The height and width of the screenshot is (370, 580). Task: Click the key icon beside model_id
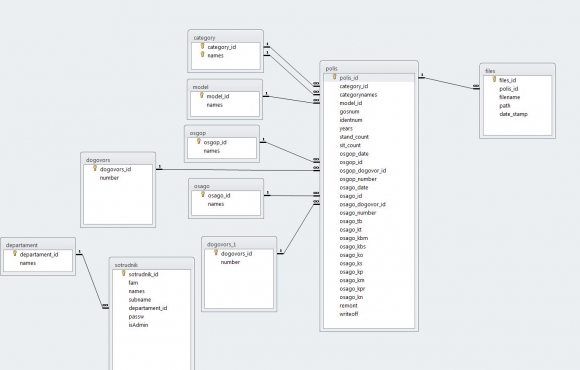tap(202, 95)
